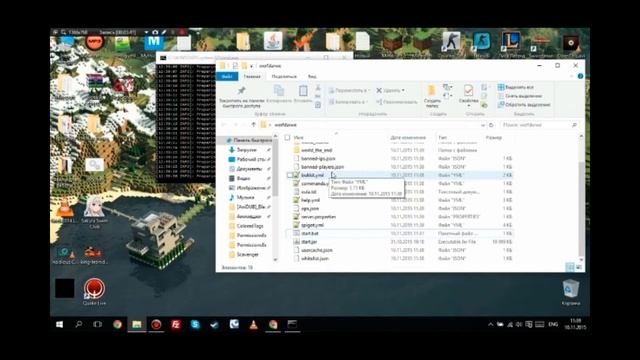
Task: Click Выделить все in the ribbon
Action: (516, 87)
